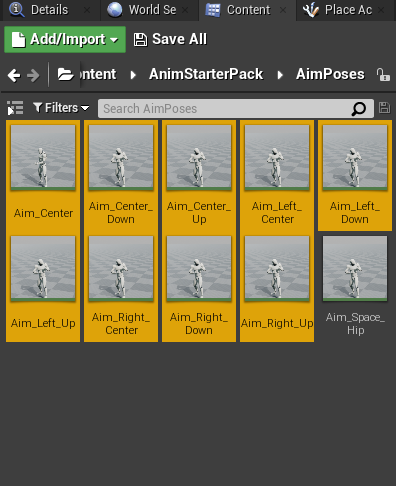
Task: Click the search magnifier icon
Action: (x=359, y=109)
